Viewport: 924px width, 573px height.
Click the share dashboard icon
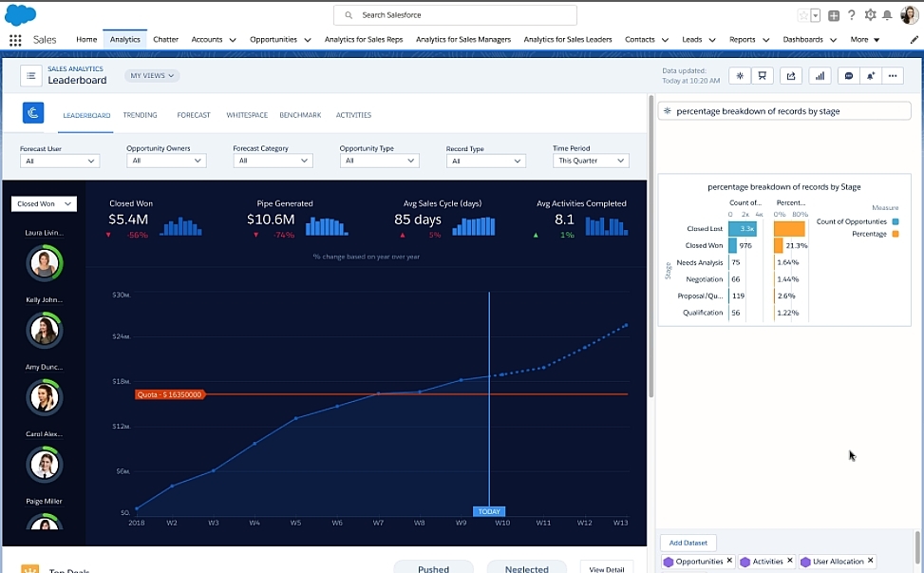(x=790, y=76)
